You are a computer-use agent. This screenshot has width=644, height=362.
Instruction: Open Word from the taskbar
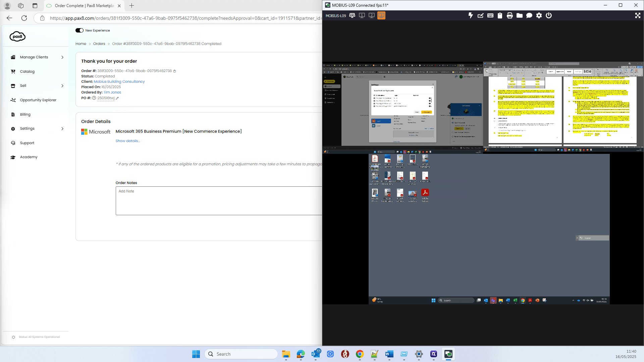pyautogui.click(x=389, y=354)
